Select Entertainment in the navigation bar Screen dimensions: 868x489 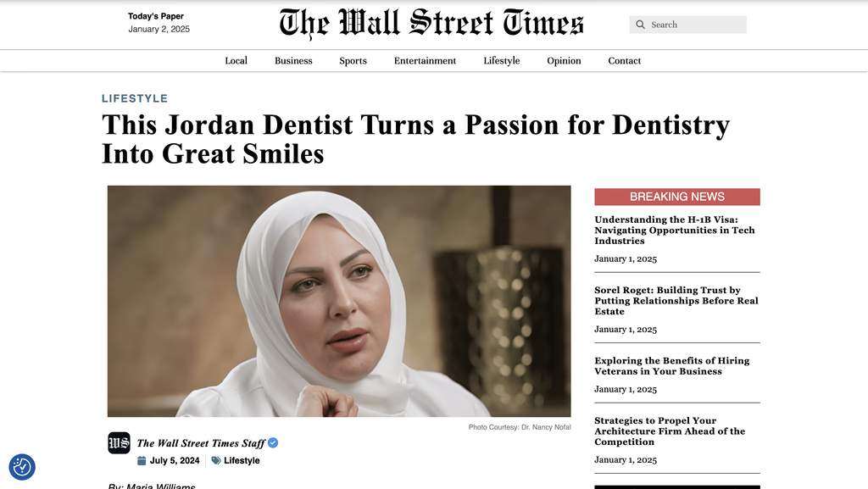click(426, 61)
